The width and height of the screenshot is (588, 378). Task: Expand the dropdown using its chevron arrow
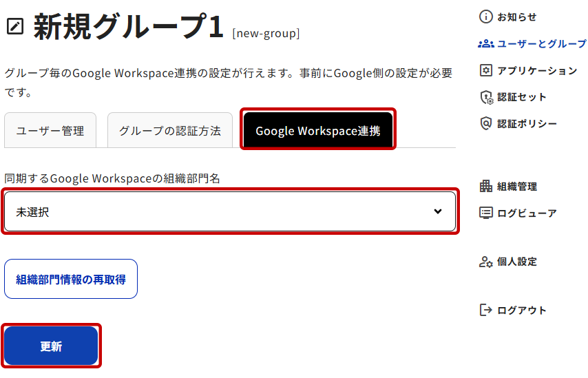[438, 211]
